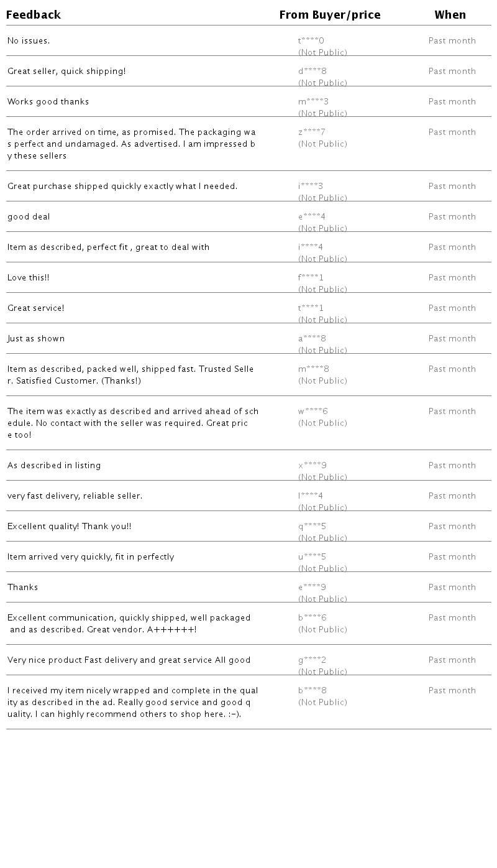Select 'As described in listing' feedback
The image size is (497, 868).
(54, 466)
